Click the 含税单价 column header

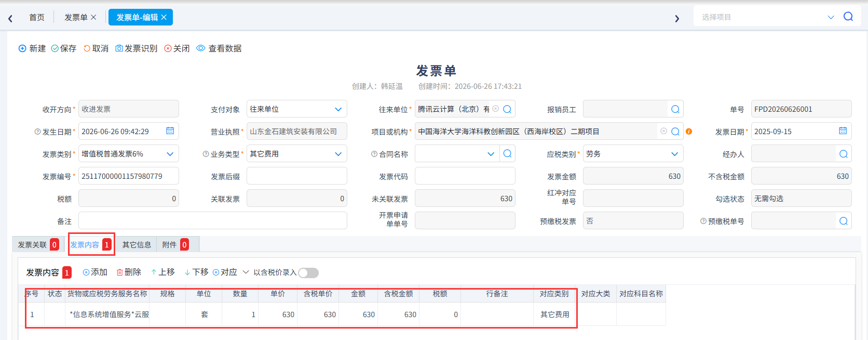[x=318, y=294]
